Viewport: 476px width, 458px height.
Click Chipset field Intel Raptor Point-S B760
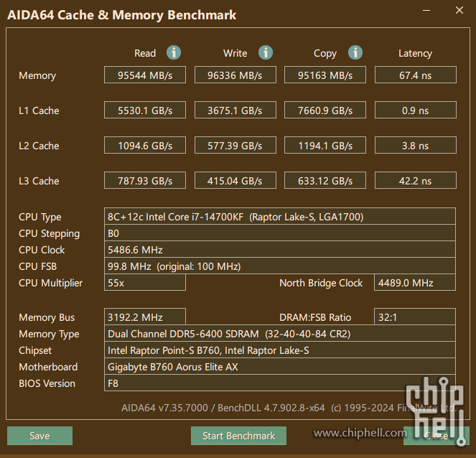click(x=279, y=350)
